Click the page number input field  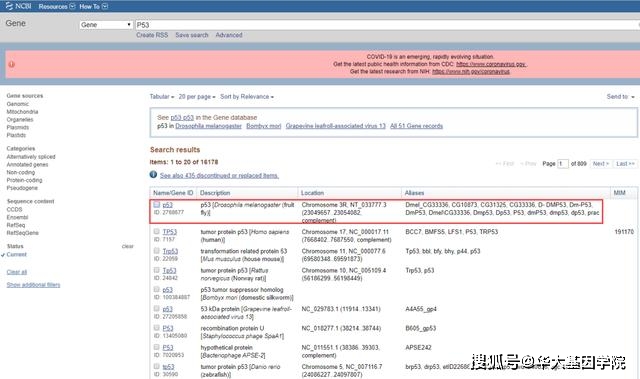tap(563, 164)
